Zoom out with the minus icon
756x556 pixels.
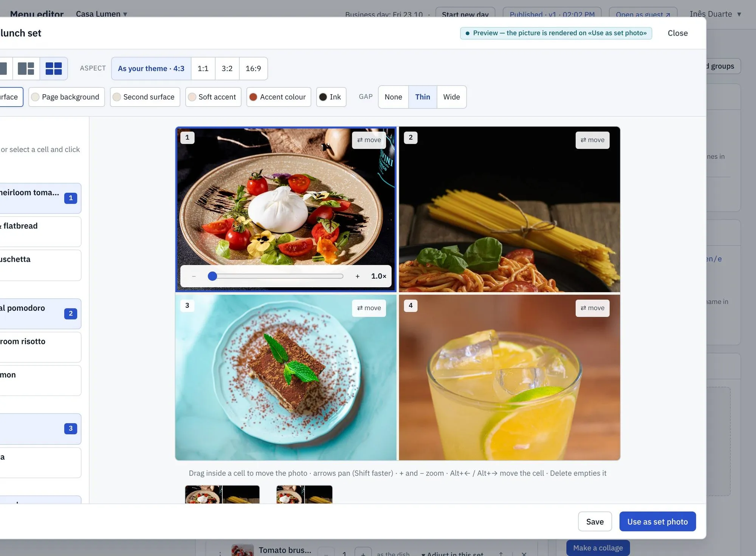(194, 276)
